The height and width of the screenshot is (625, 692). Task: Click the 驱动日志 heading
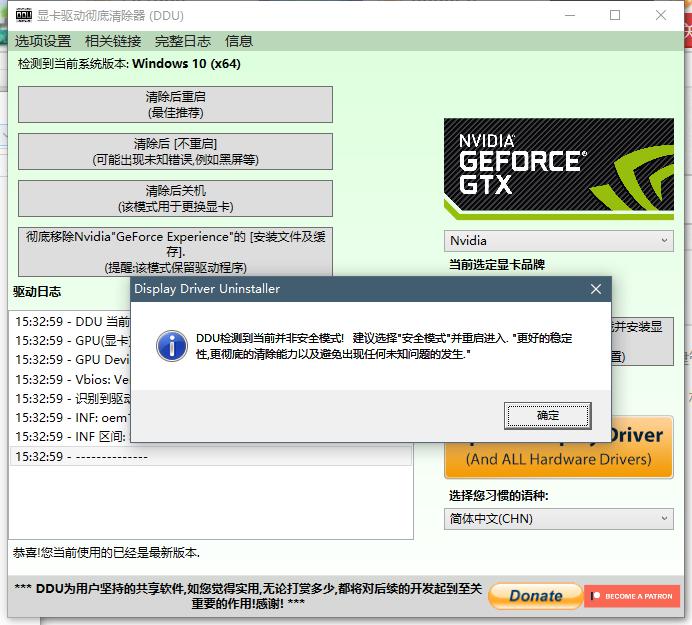pyautogui.click(x=37, y=292)
